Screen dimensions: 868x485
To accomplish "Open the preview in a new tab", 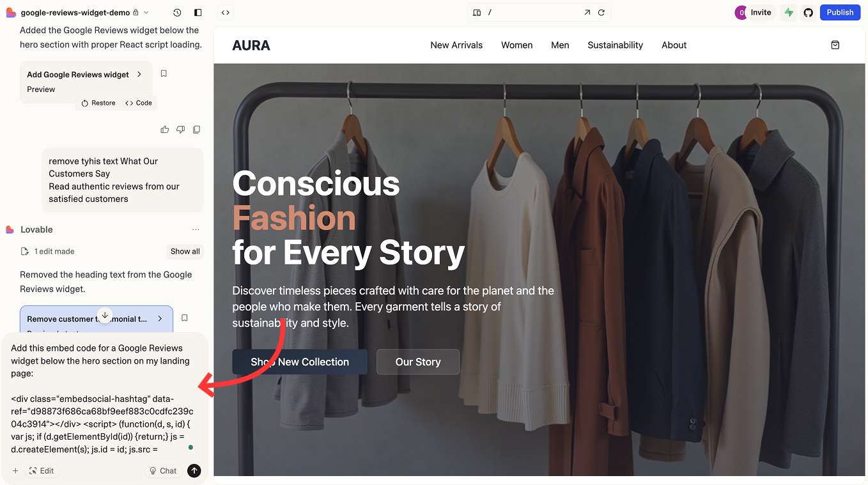I will tap(586, 12).
